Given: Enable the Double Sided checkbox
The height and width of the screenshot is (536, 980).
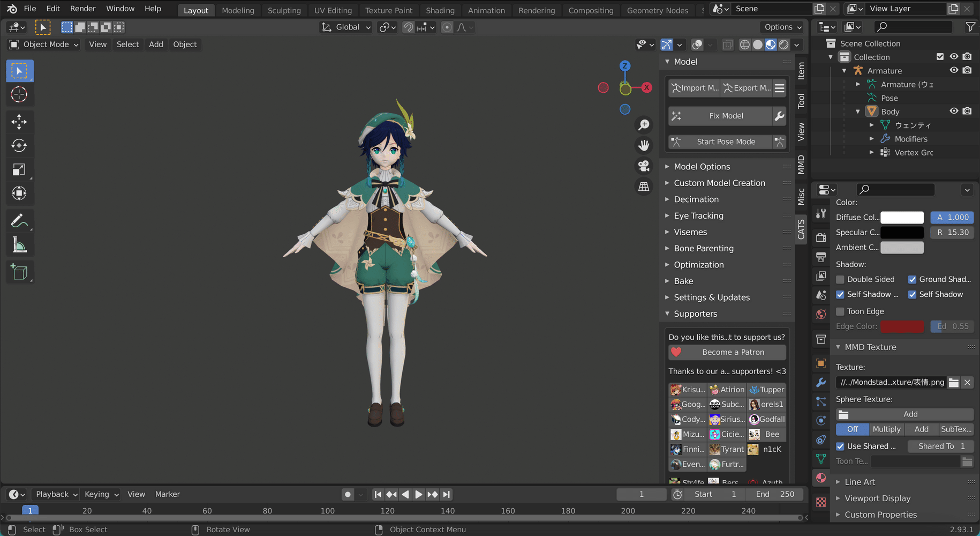Looking at the screenshot, I should pyautogui.click(x=840, y=279).
